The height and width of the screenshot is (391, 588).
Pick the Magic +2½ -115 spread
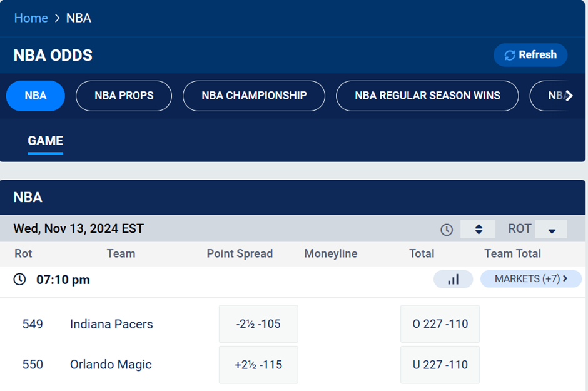point(258,365)
